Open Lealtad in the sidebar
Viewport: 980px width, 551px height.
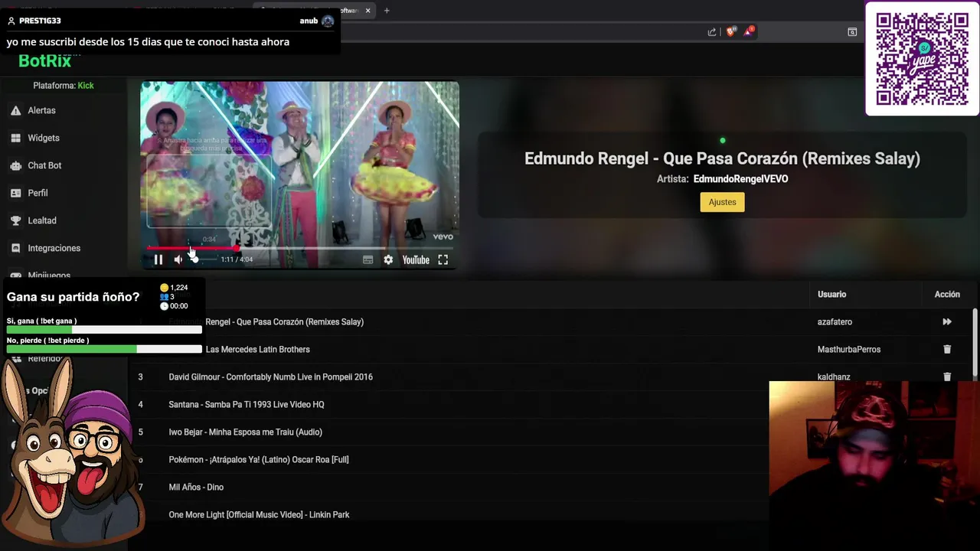[x=42, y=220]
